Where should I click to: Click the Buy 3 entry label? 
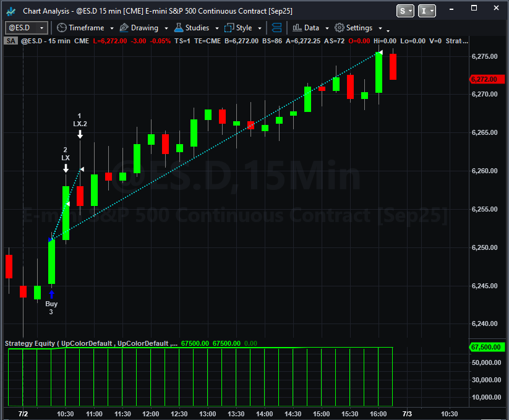click(x=51, y=307)
